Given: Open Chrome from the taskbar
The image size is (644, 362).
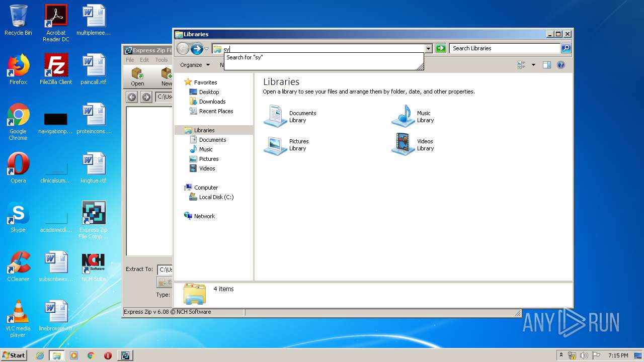Looking at the screenshot, I should pos(91,355).
